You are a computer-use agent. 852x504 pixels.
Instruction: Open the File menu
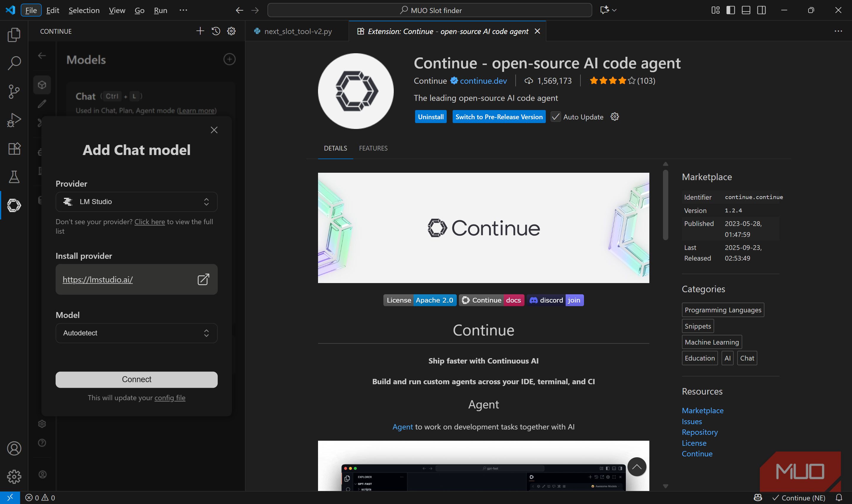click(x=31, y=10)
